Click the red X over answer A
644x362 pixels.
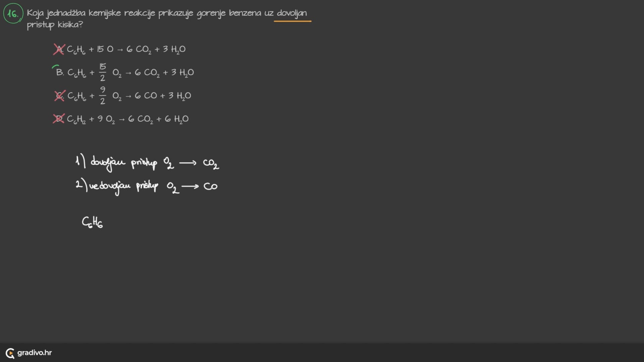[x=59, y=49]
